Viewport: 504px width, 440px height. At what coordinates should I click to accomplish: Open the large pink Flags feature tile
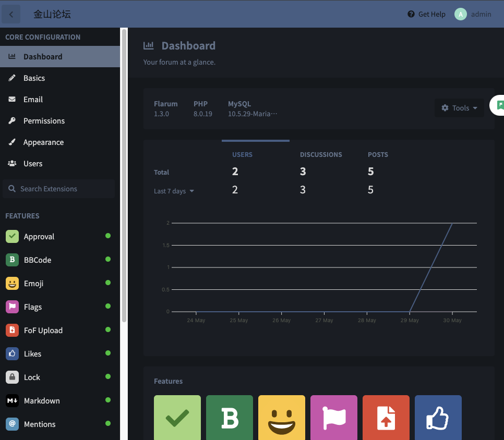pos(334,418)
